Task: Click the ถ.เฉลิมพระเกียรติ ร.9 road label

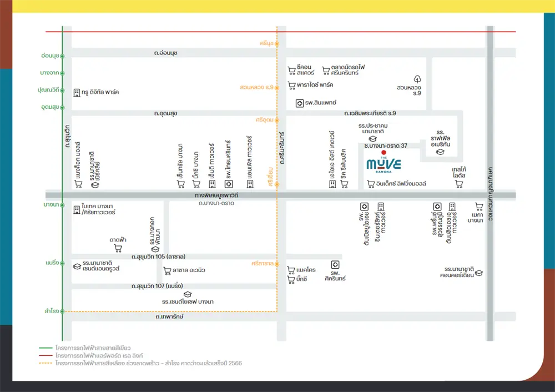Action: pyautogui.click(x=370, y=113)
